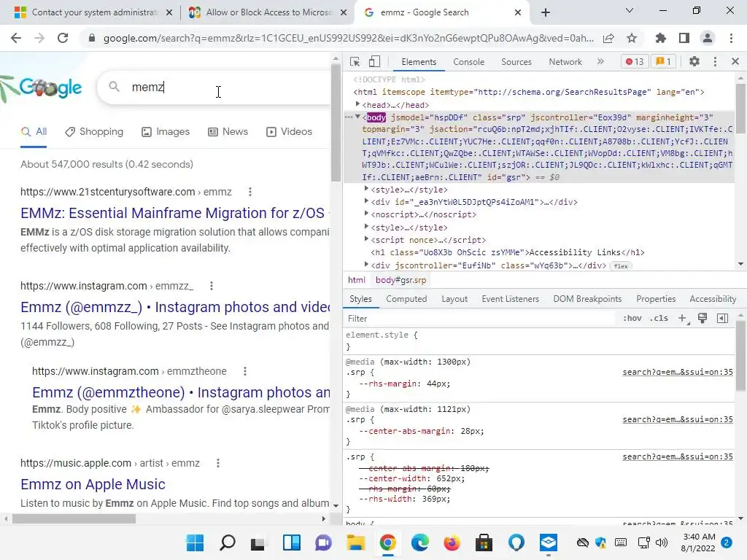
Task: Open DevTools customize three-dot menu
Action: tap(715, 61)
